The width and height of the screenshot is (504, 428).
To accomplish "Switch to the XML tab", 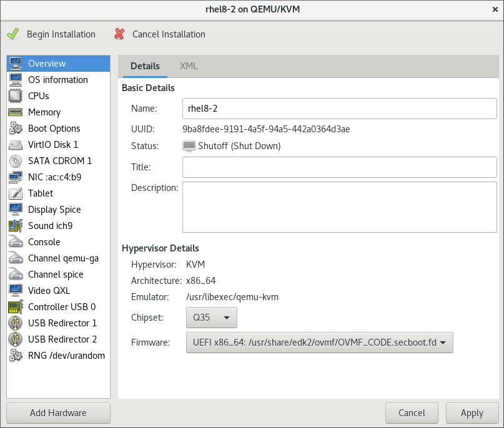I will pos(189,66).
